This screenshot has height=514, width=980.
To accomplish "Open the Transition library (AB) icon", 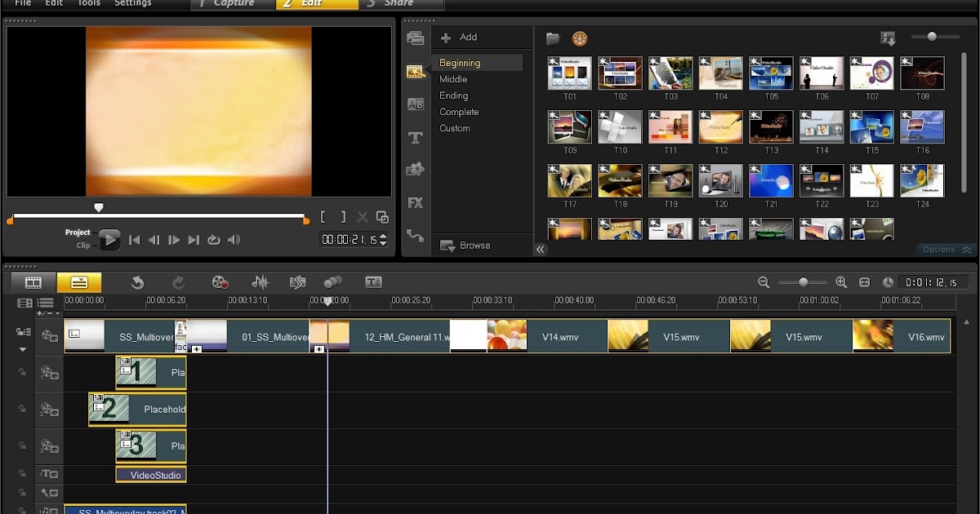I will [416, 104].
